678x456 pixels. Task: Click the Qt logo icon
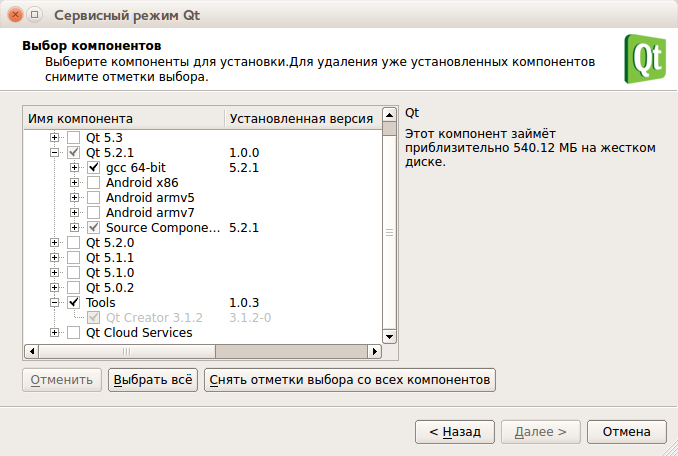pyautogui.click(x=645, y=59)
